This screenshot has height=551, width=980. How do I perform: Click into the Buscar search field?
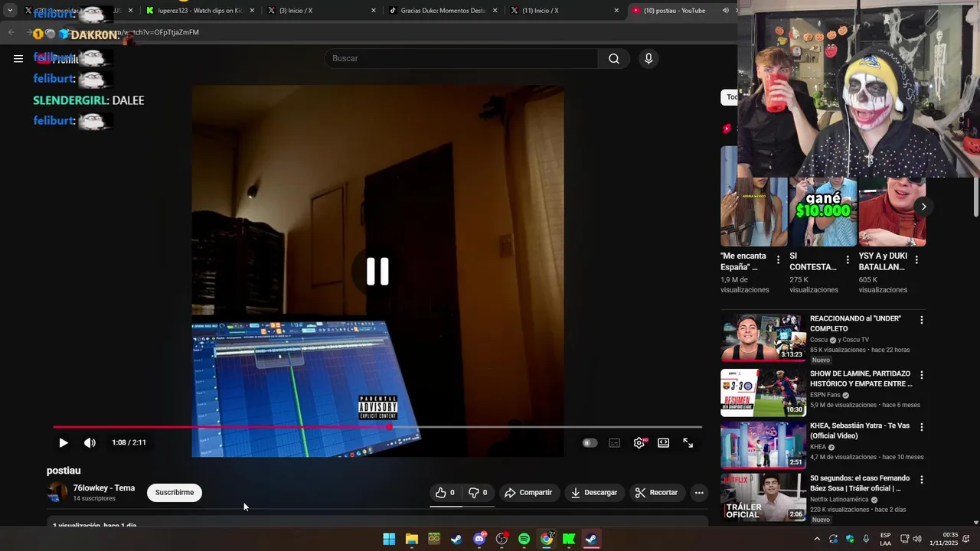click(462, 59)
